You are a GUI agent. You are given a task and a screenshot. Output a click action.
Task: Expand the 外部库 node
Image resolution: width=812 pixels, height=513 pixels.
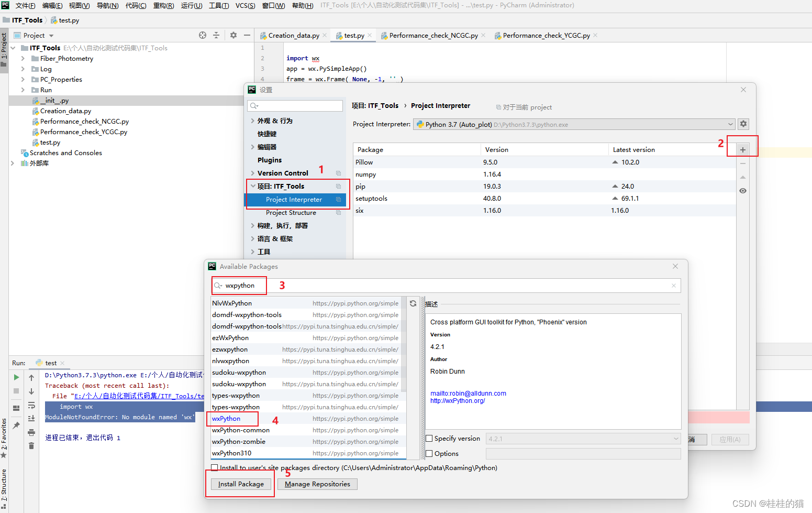point(13,163)
